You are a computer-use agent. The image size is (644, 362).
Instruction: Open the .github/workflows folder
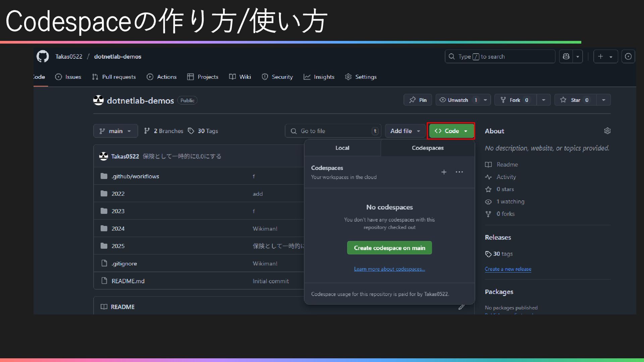(135, 176)
